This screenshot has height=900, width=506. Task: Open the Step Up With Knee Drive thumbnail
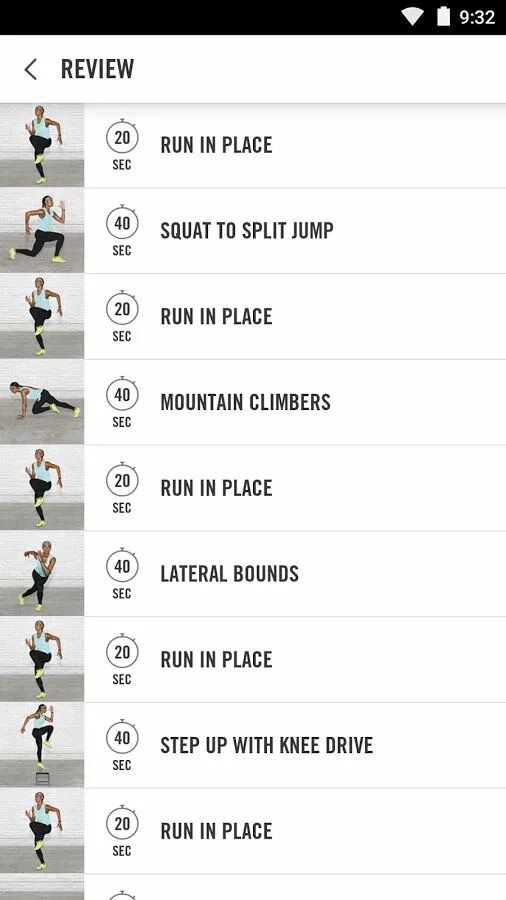pos(42,745)
